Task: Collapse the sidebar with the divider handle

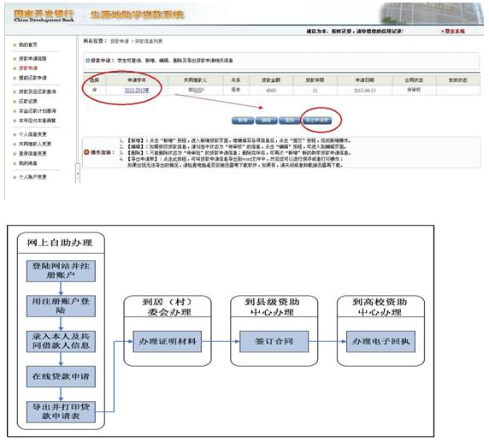Action: point(78,173)
